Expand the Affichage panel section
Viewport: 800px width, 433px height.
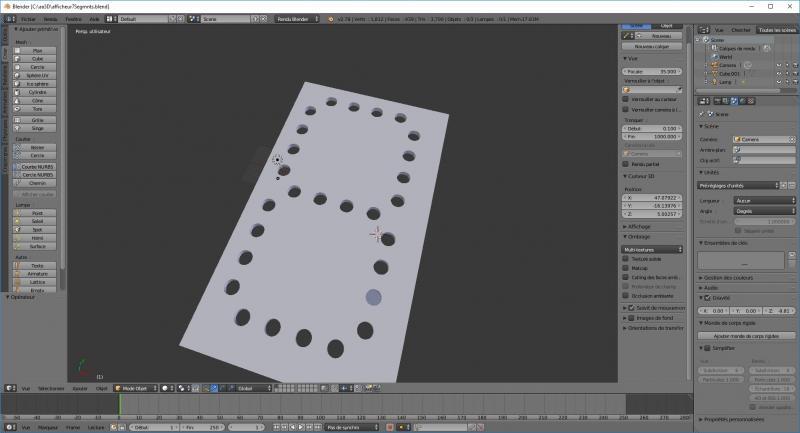point(640,226)
